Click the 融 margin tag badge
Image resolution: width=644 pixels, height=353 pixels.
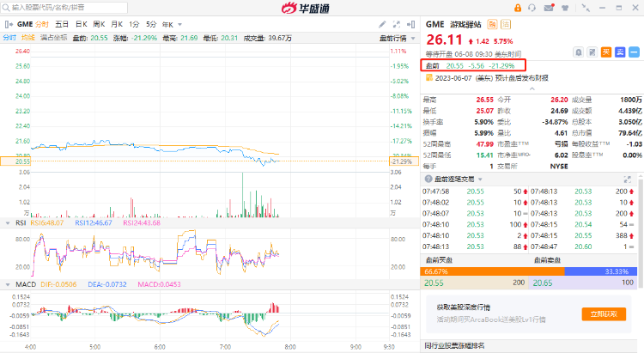tap(492, 24)
